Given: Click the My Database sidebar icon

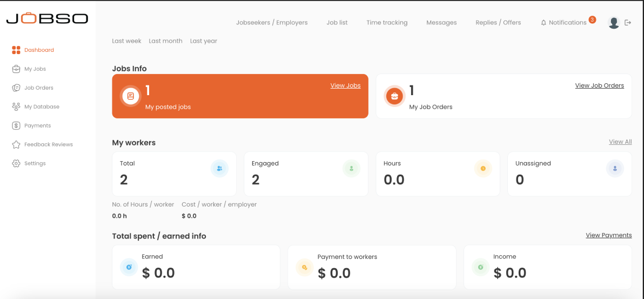Looking at the screenshot, I should [16, 107].
